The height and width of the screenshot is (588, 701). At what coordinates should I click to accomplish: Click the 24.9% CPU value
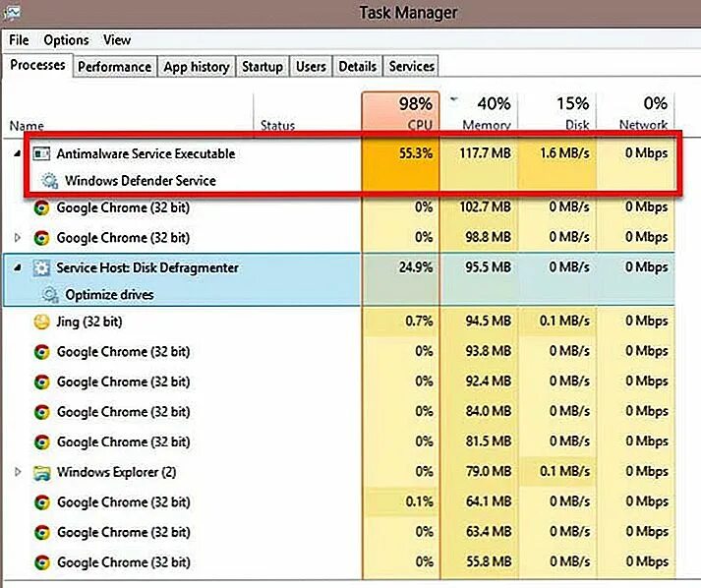[x=416, y=267]
